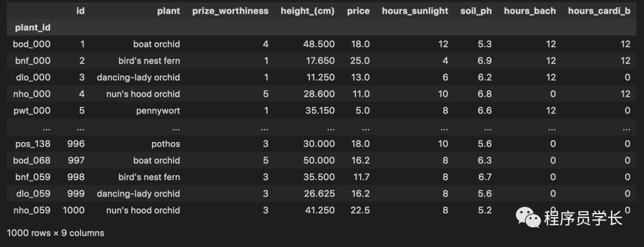Select 'bird's nest fern' in bnf_059 row

[x=149, y=177]
